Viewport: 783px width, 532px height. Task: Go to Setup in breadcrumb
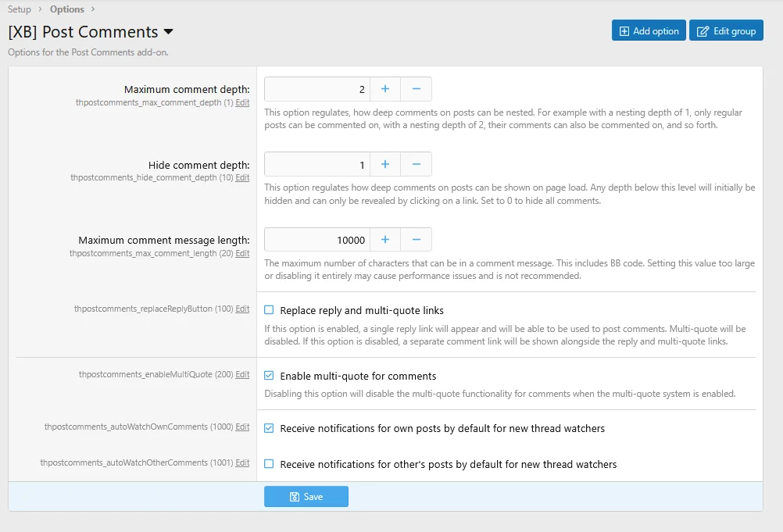pyautogui.click(x=20, y=9)
